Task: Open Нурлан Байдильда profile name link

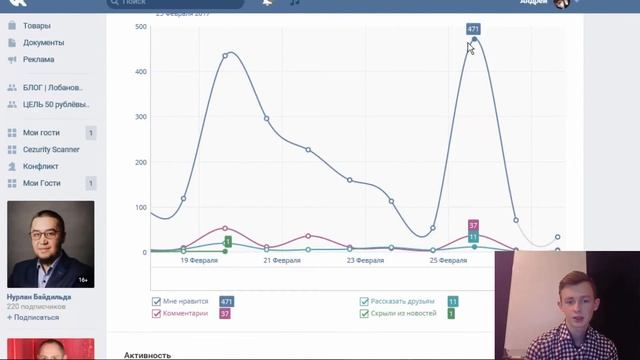Action: [x=39, y=297]
